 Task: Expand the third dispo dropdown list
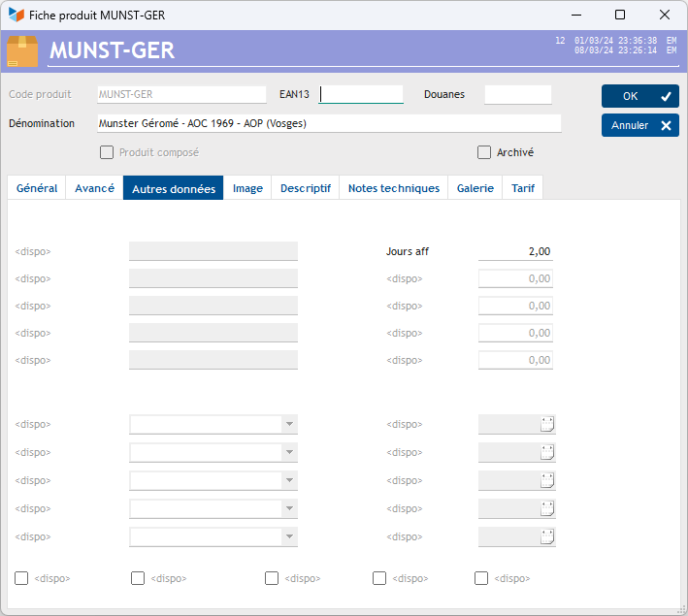point(287,480)
